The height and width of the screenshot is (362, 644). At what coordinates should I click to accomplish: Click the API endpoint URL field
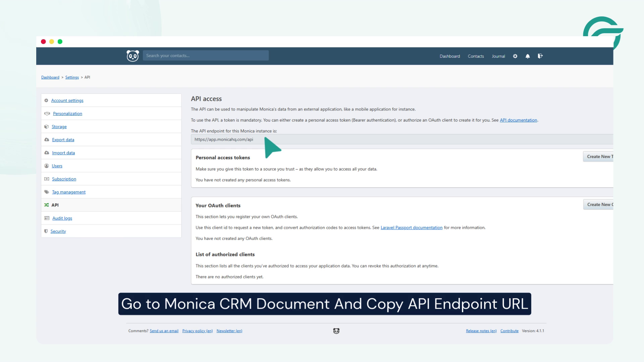click(402, 139)
